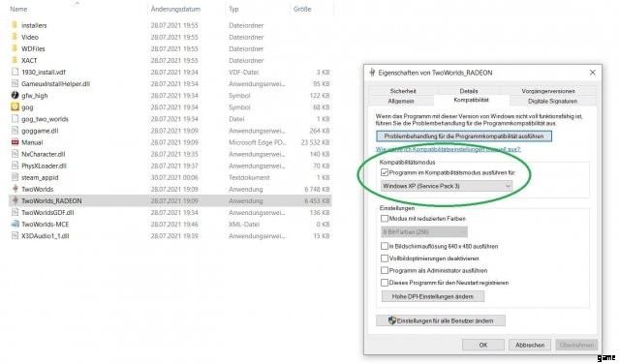Check Programm als Administrator ausführen

(385, 270)
